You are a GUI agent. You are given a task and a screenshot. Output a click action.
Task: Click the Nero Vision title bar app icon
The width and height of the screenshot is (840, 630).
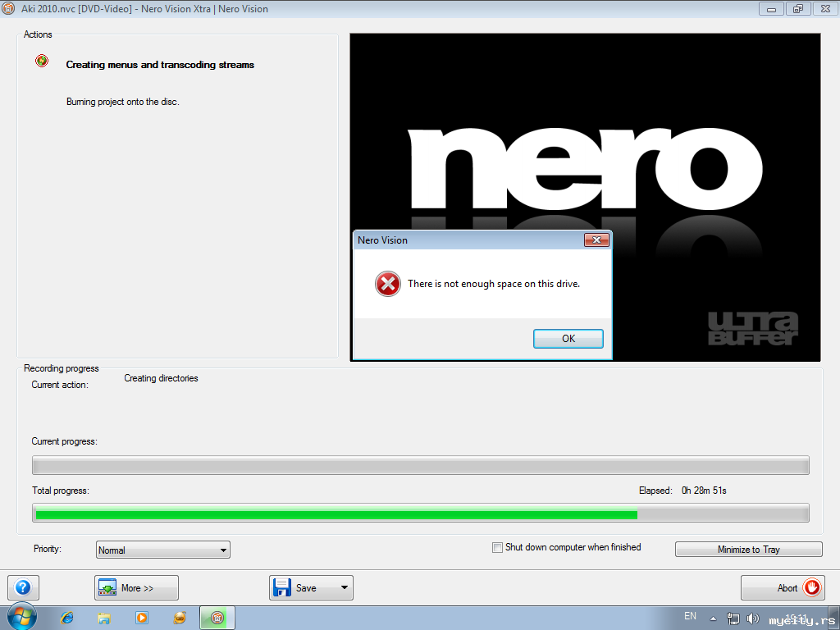click(x=8, y=8)
